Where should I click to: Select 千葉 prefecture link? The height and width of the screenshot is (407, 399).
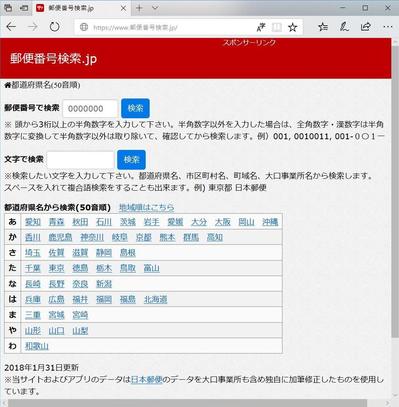[x=33, y=268]
